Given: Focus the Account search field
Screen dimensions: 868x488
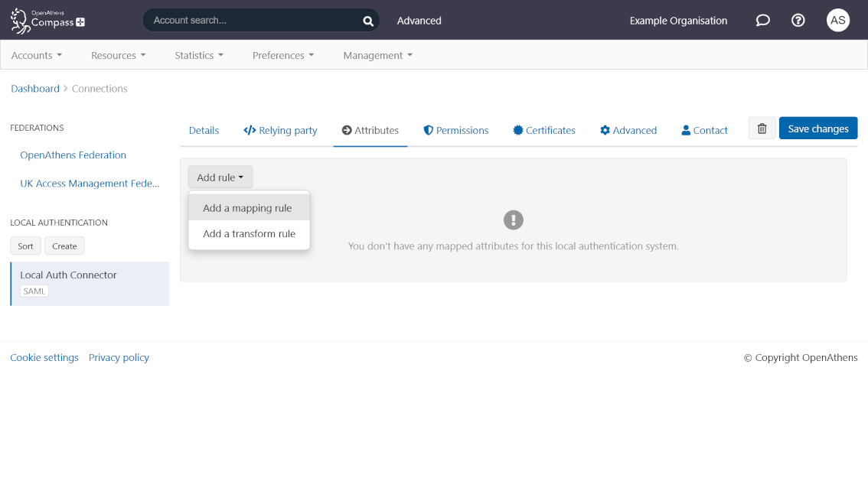Looking at the screenshot, I should click(253, 21).
